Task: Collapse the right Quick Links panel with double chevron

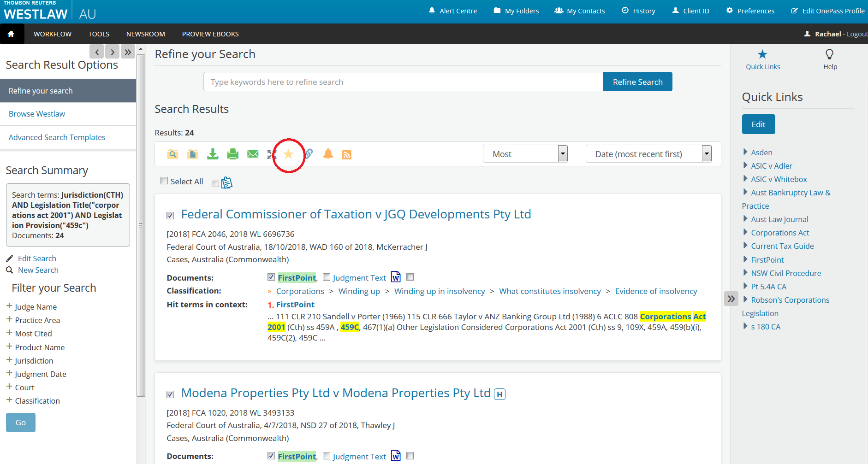Action: pos(731,299)
